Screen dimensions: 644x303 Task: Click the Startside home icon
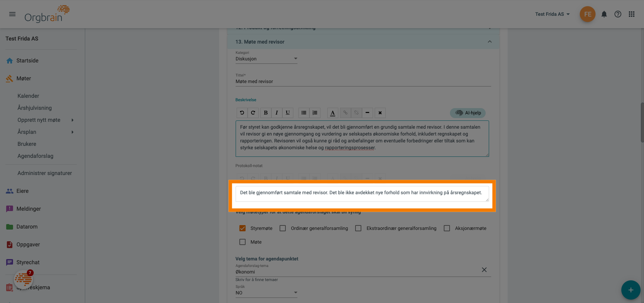pyautogui.click(x=10, y=61)
